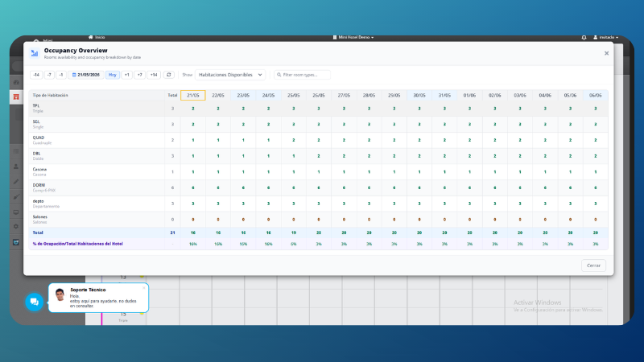The width and height of the screenshot is (644, 362).
Task: Click the Occupancy Overview chart icon
Action: pyautogui.click(x=35, y=53)
